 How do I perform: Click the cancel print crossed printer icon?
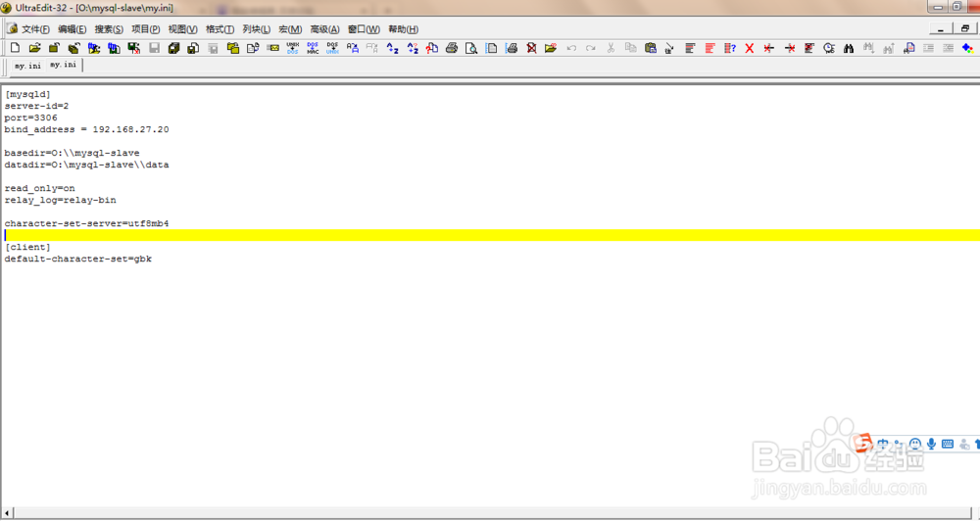(x=531, y=48)
